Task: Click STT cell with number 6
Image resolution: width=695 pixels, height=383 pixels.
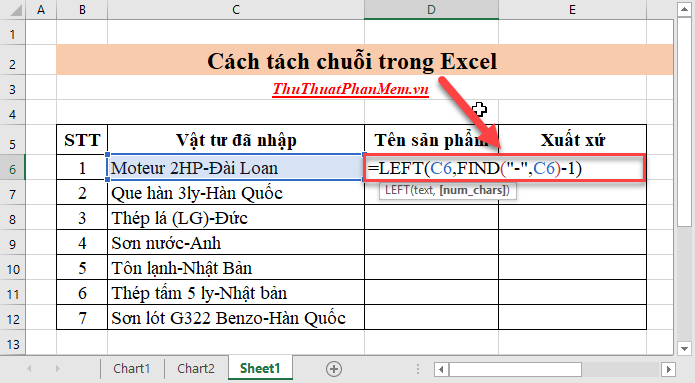Action: click(x=82, y=293)
